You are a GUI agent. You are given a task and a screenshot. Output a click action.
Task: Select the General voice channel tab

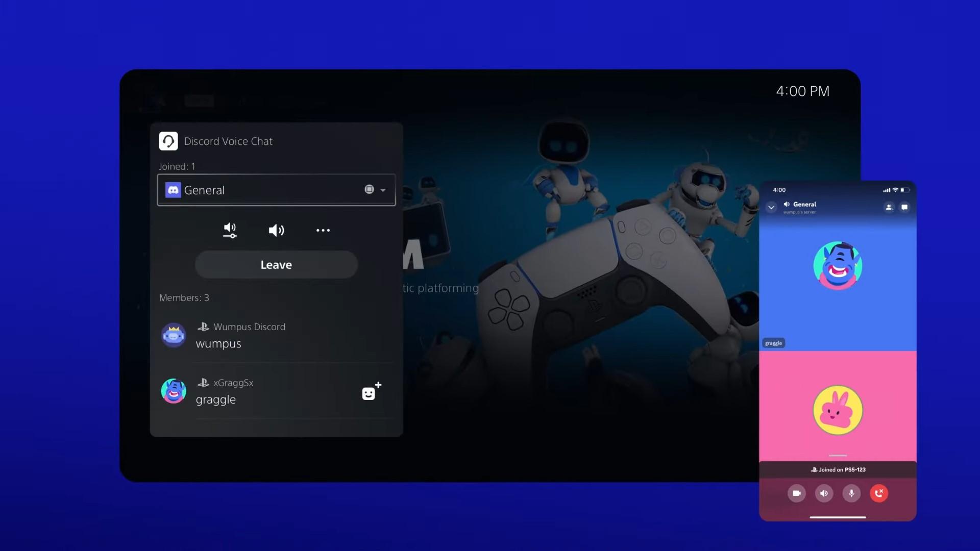[276, 190]
